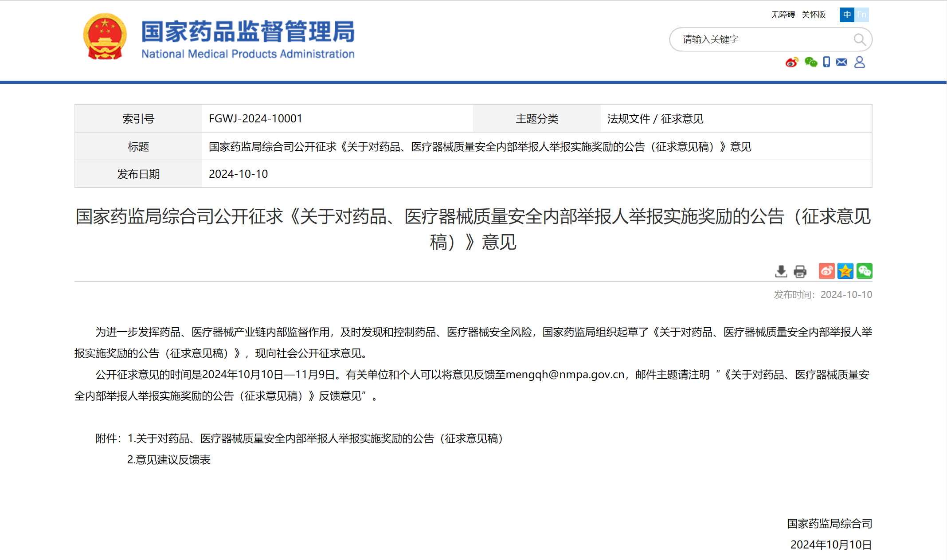The image size is (947, 560).
Task: Share article to Weibo red icon
Action: (826, 271)
